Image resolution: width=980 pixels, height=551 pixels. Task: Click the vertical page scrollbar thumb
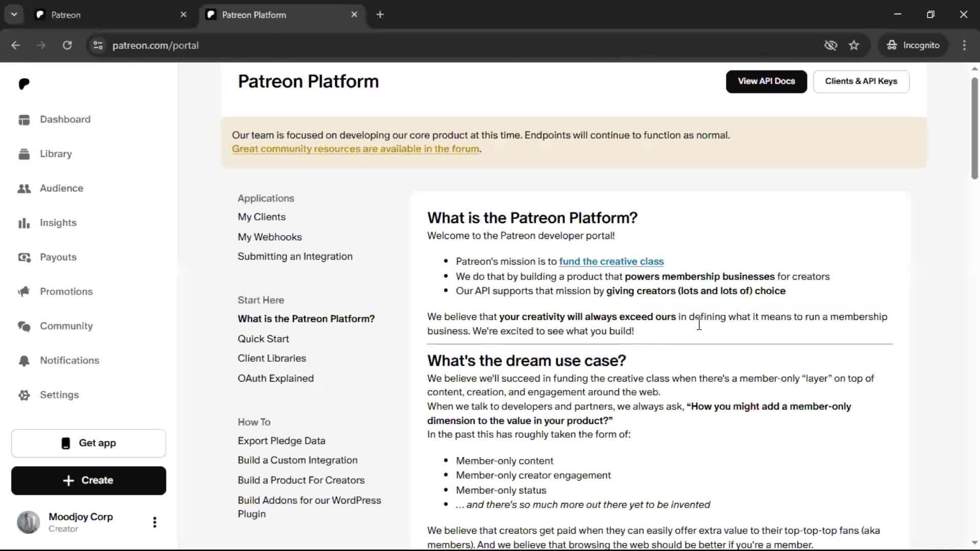click(974, 129)
